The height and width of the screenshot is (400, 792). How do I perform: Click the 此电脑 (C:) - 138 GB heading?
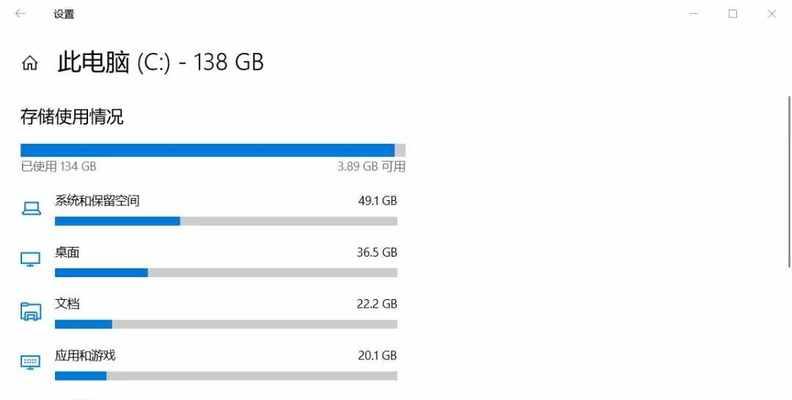point(161,63)
